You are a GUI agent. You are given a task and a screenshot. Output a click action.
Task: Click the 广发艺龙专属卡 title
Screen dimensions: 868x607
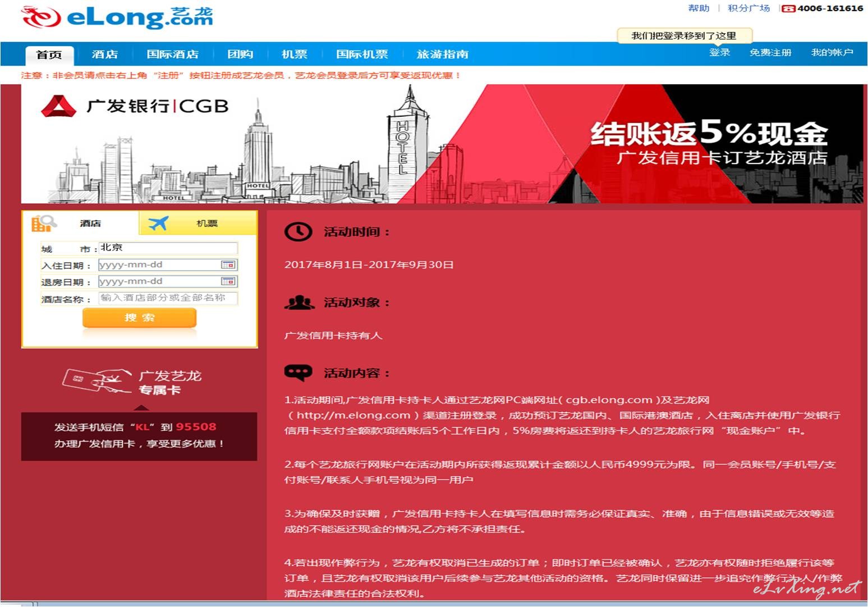pyautogui.click(x=170, y=382)
